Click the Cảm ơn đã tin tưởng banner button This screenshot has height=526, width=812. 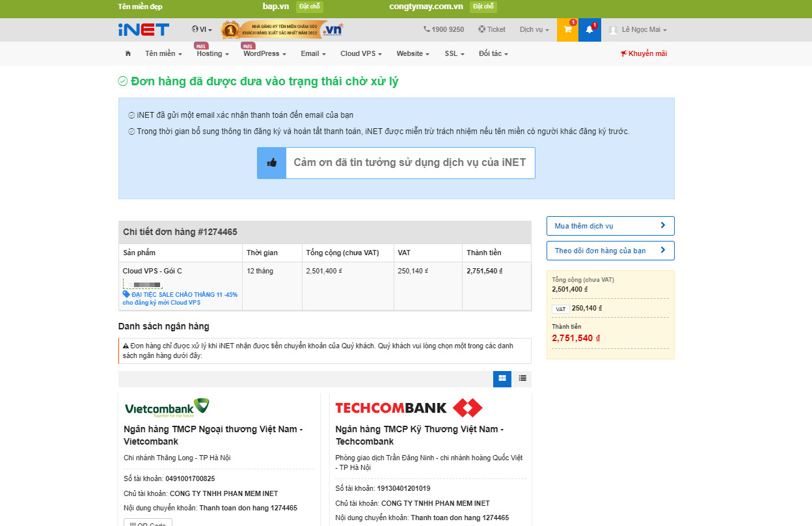coord(396,163)
